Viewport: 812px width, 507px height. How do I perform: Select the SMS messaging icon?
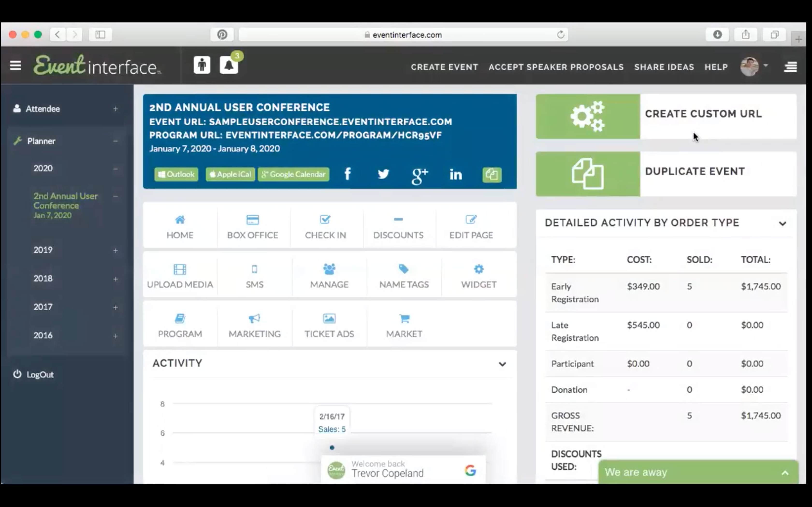click(x=255, y=276)
